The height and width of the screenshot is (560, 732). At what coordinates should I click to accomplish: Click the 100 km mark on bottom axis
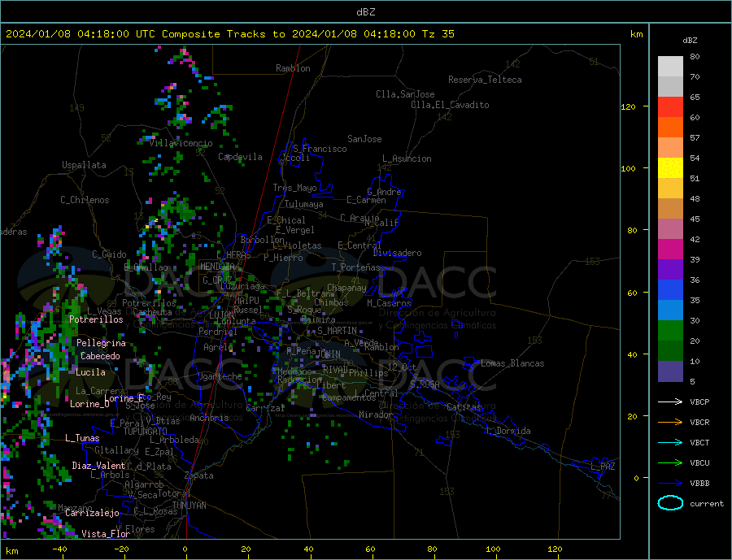coord(494,549)
